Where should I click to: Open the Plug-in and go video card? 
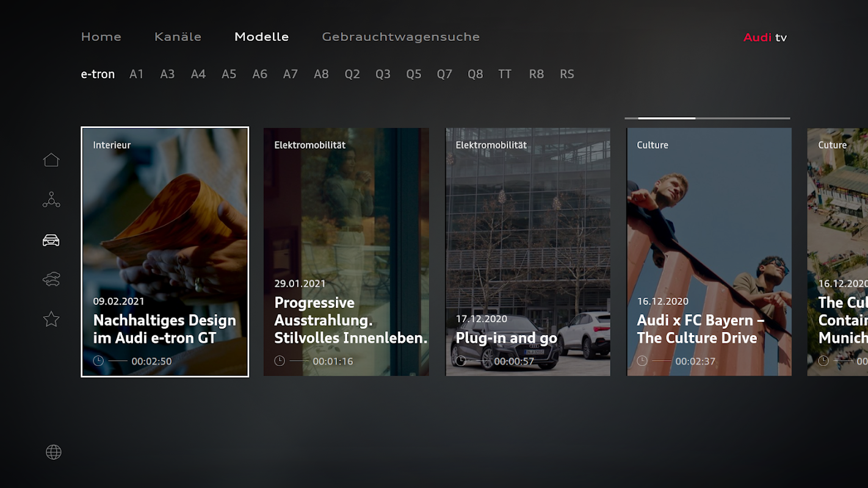528,252
